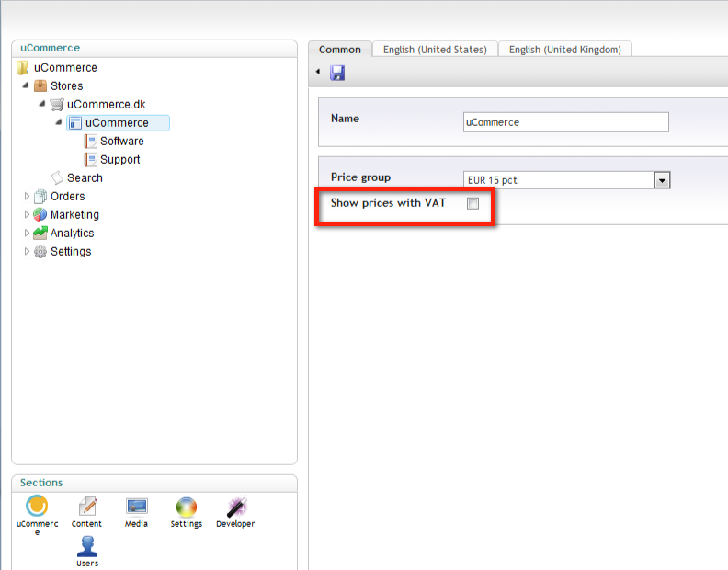Click the uCommerce.dk shopping cart icon
Screen dimensions: 728x570
coord(57,105)
